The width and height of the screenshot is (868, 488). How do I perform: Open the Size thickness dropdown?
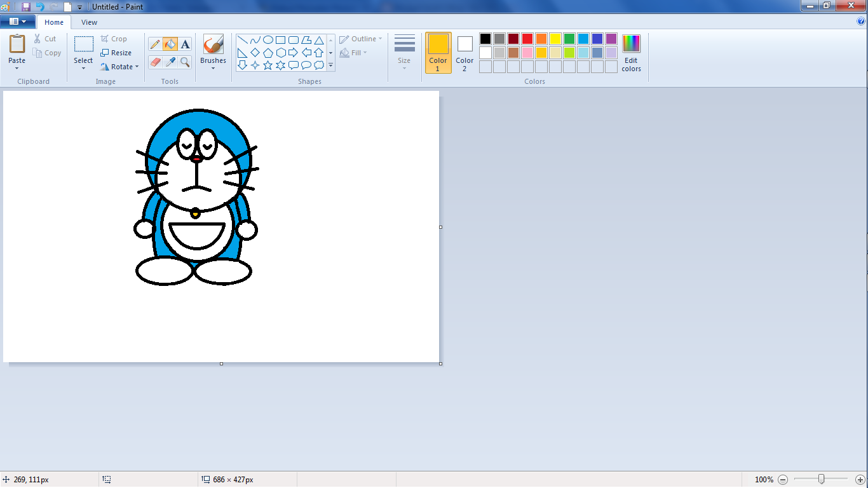tap(404, 52)
